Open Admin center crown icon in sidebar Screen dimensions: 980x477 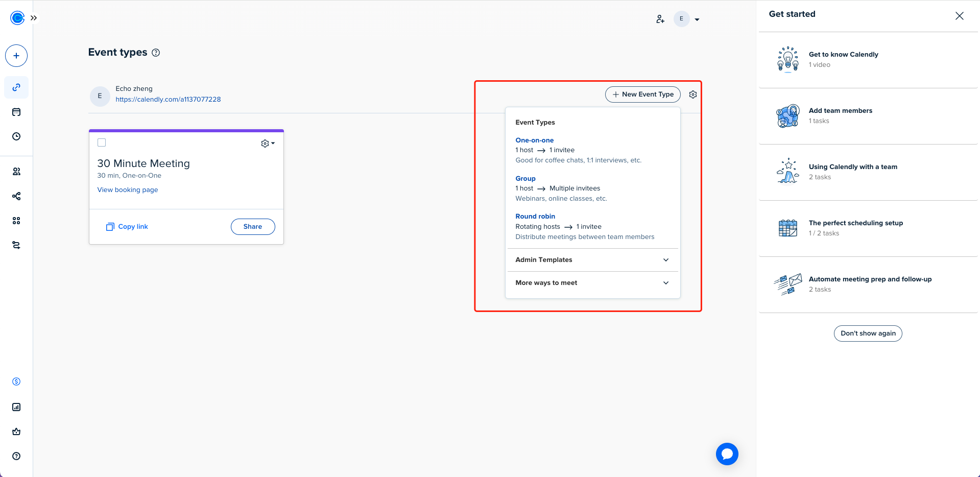16,432
